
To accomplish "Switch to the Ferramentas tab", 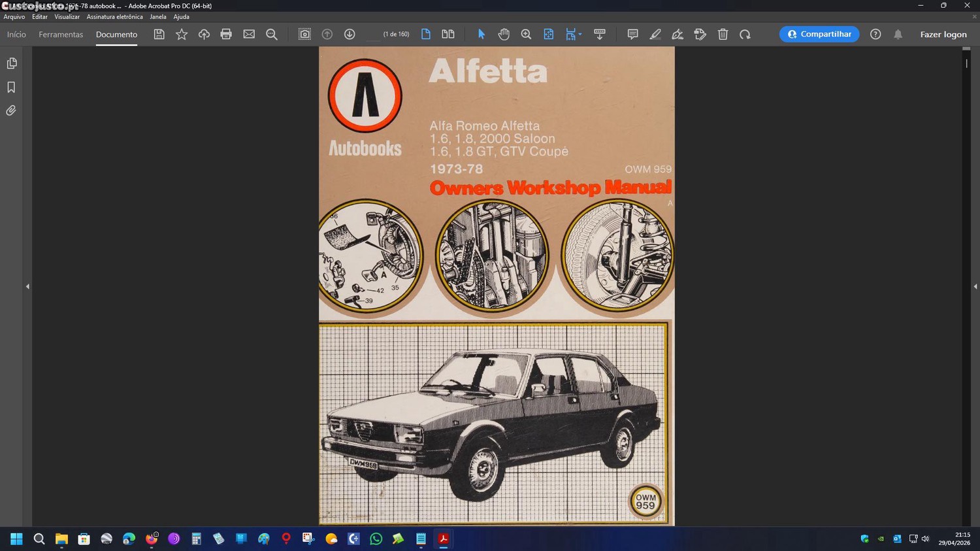I will coord(61,35).
